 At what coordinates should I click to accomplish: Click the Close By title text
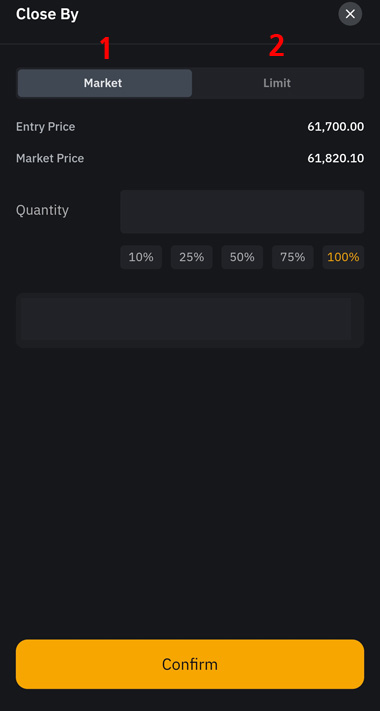click(47, 14)
